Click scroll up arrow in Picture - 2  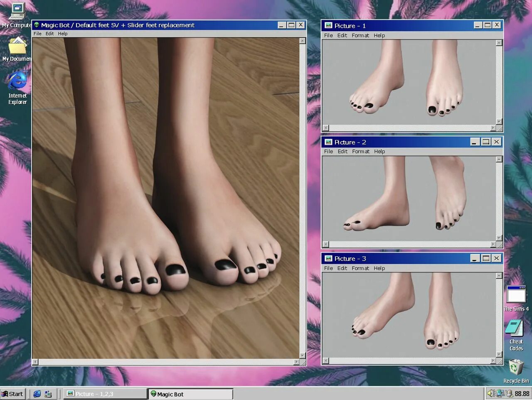pos(499,159)
